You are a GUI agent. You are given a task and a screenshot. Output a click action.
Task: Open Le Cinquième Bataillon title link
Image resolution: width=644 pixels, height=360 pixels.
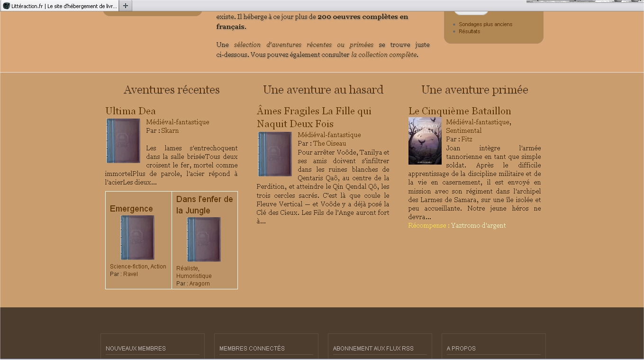pyautogui.click(x=460, y=111)
